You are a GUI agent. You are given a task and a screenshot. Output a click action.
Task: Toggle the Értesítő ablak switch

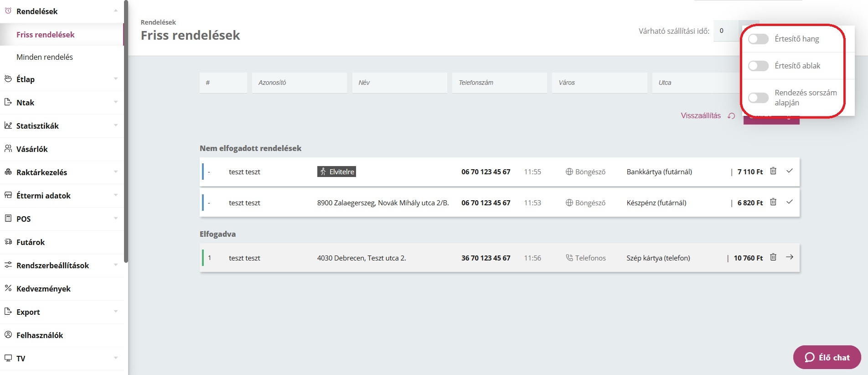click(759, 66)
